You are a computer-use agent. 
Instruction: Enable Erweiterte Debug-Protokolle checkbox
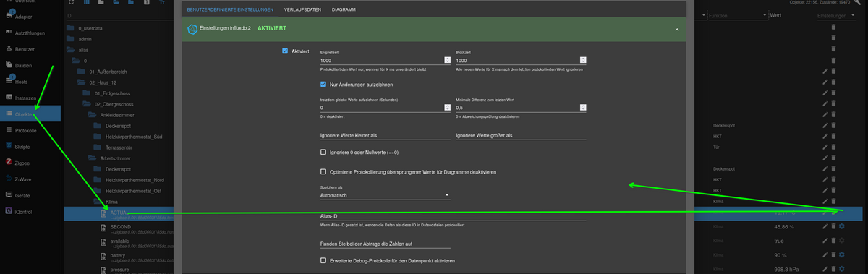(x=323, y=260)
